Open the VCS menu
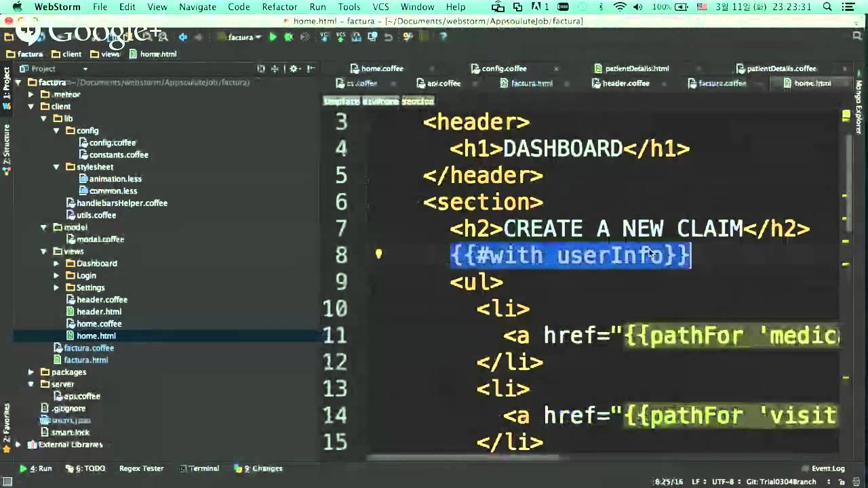Screen dimensions: 868x488 [380, 7]
